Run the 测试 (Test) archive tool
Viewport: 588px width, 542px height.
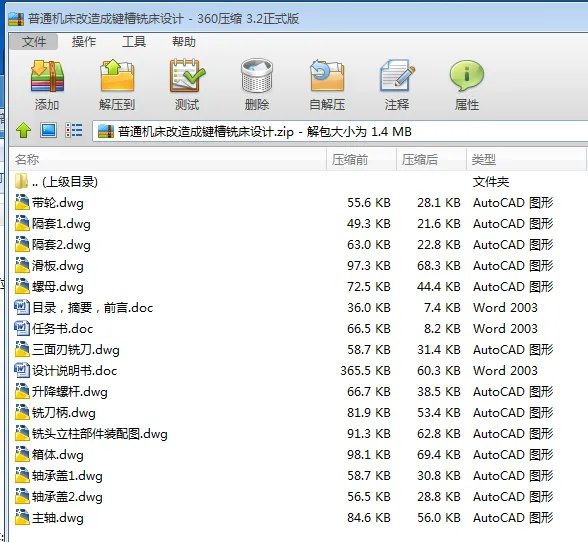click(187, 76)
